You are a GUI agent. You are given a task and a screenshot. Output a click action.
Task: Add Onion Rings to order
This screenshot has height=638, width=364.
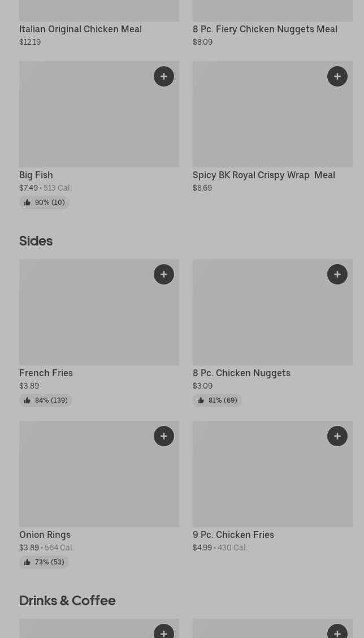click(164, 436)
